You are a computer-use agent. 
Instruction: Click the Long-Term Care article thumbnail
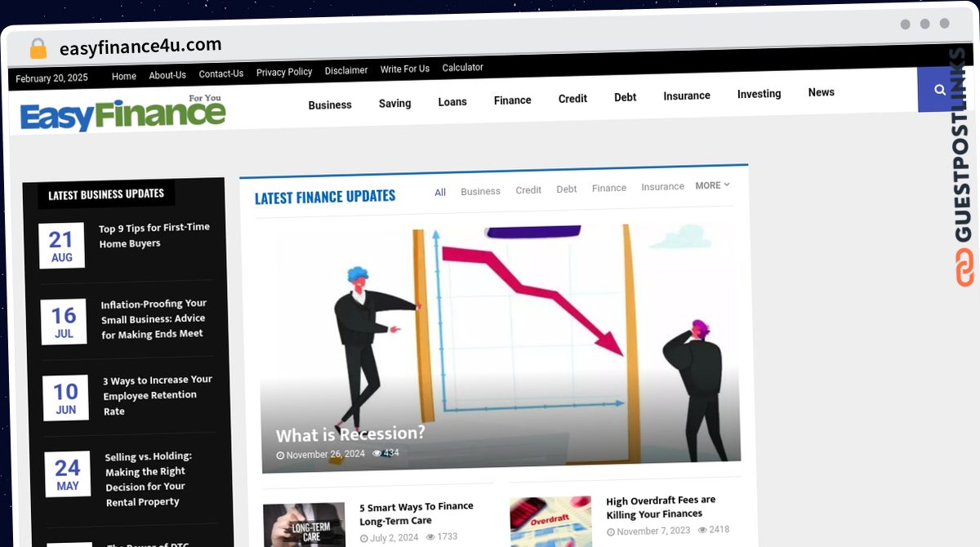click(305, 525)
